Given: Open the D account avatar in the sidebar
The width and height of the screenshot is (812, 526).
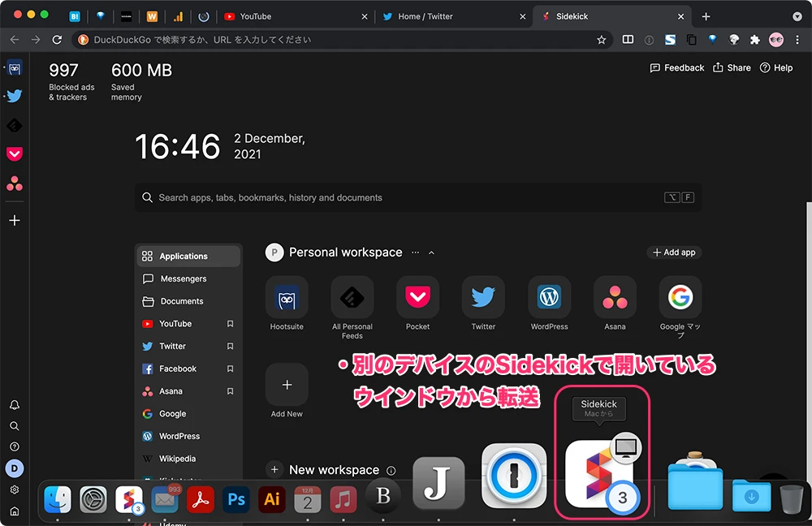Looking at the screenshot, I should coord(15,468).
